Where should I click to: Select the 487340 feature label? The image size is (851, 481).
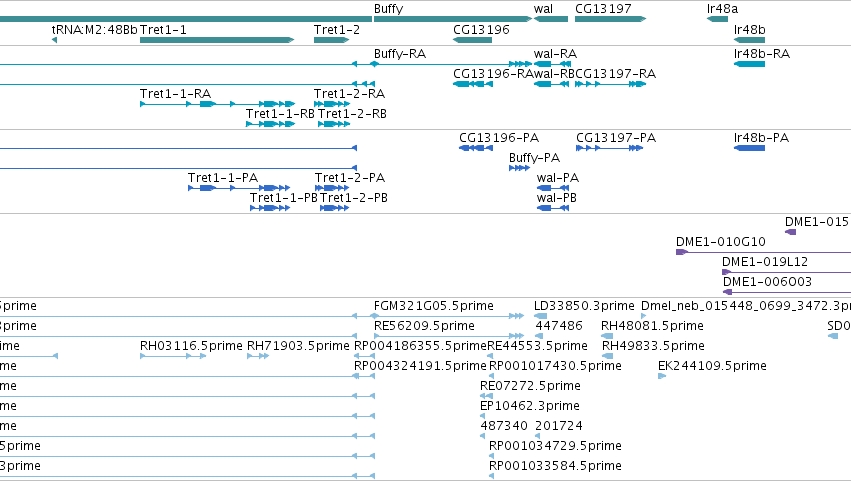pos(504,426)
